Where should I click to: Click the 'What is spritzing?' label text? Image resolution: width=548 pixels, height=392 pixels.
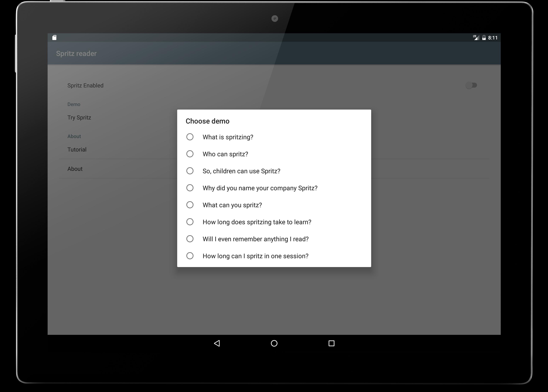coord(228,137)
